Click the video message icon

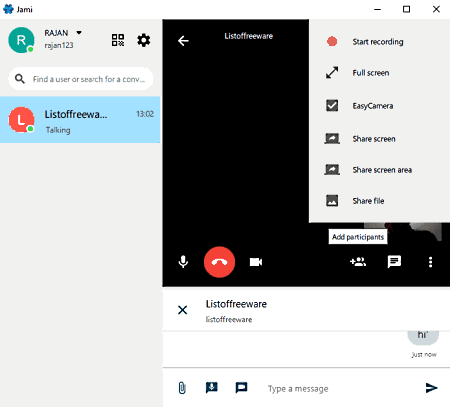(x=241, y=387)
